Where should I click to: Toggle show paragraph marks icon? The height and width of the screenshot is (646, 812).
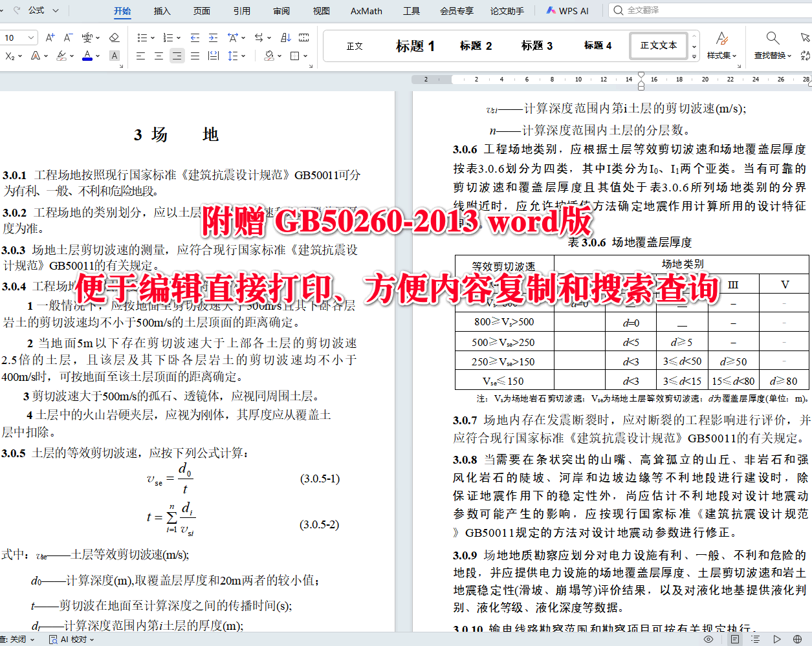304,38
